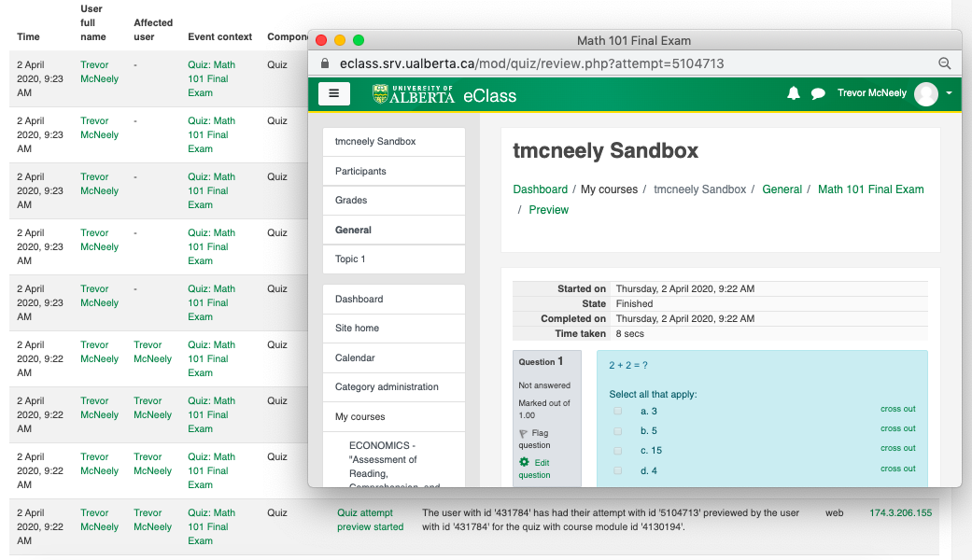
Task: Select checkbox for answer d. 4
Action: 617,470
